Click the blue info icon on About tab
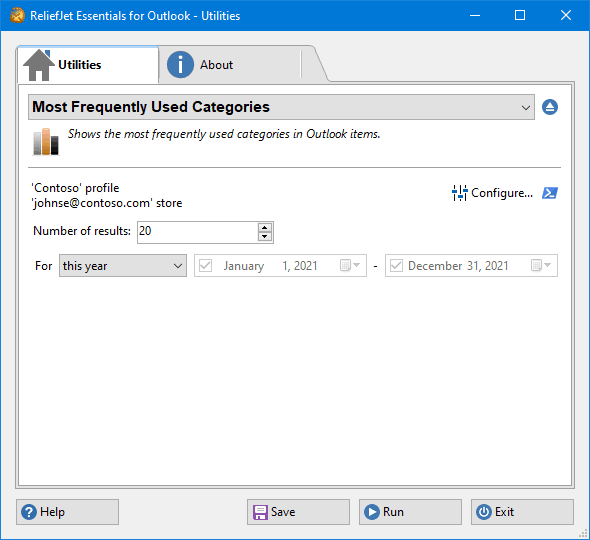The width and height of the screenshot is (590, 540). (180, 65)
